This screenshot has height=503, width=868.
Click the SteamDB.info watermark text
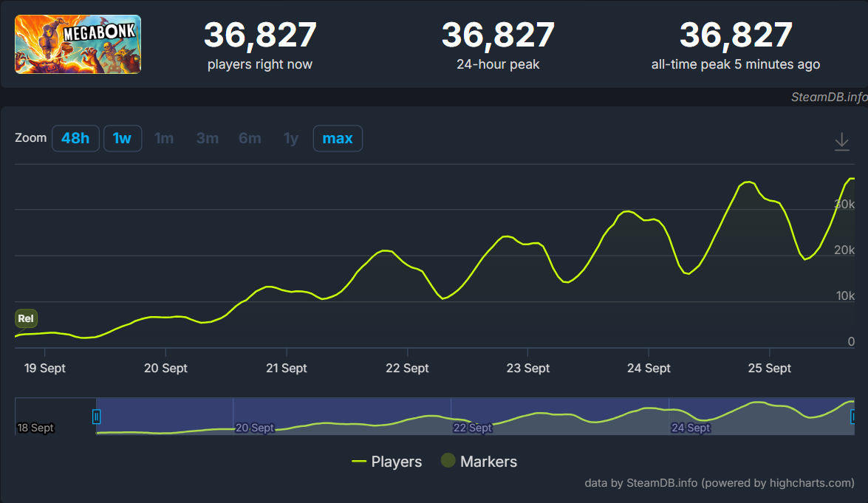coord(829,97)
